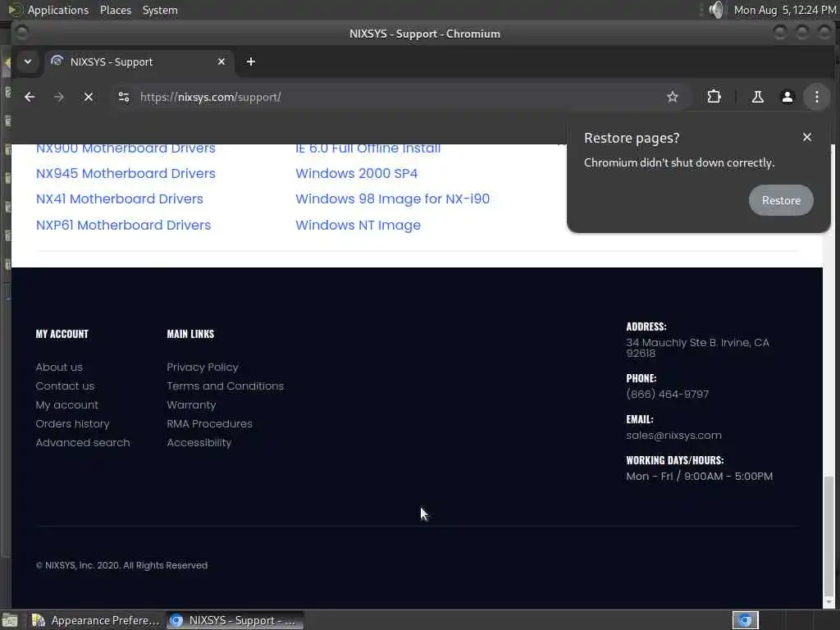The height and width of the screenshot is (630, 840).
Task: Open NX900 Motherboard Drivers link
Action: 126,148
